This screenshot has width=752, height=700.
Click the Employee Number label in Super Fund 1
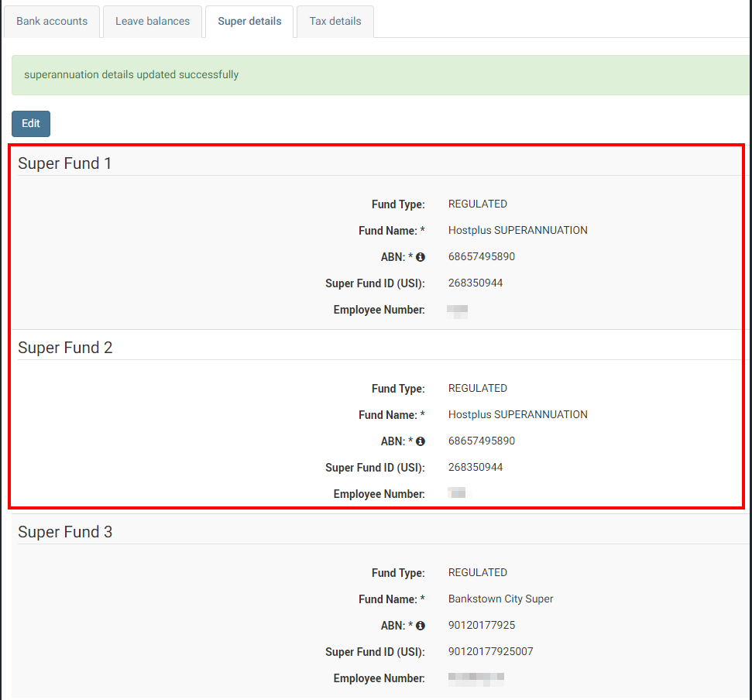point(379,310)
